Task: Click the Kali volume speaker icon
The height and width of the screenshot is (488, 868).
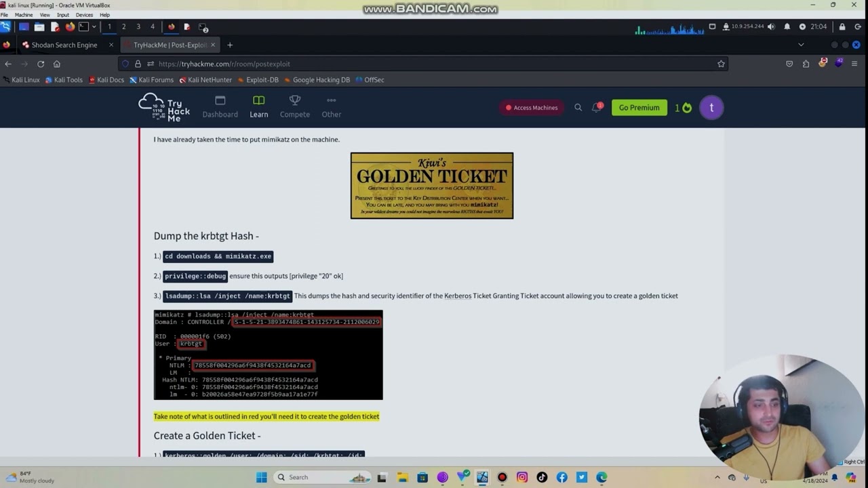Action: [x=772, y=27]
